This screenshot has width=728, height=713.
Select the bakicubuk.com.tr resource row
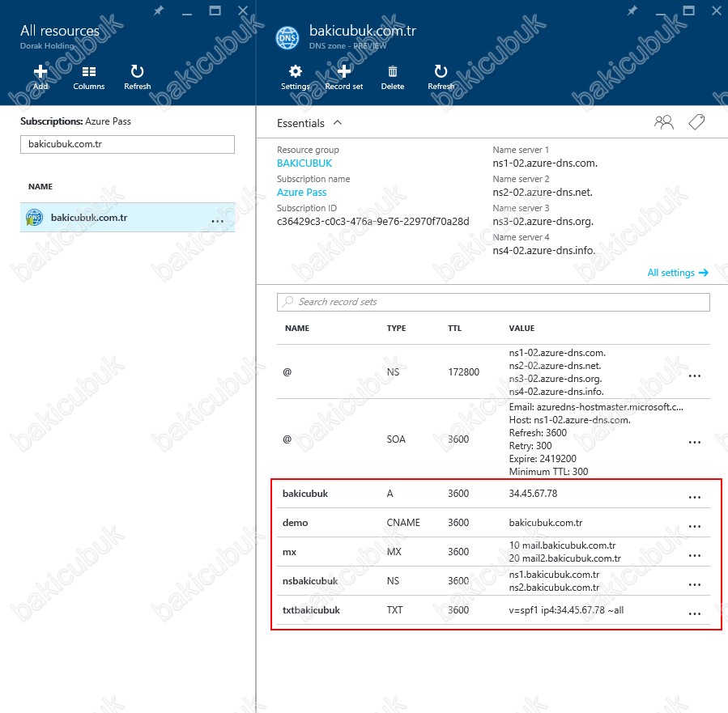(127, 217)
